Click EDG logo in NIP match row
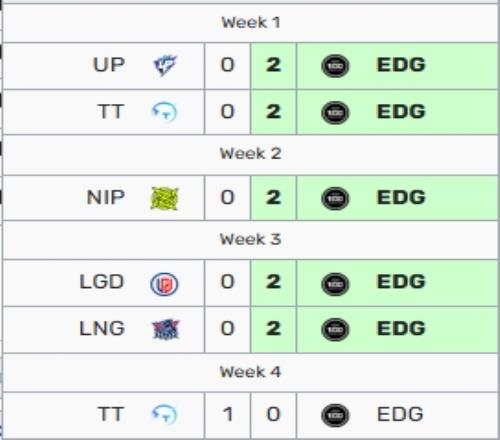Viewport: 500px width, 440px height. [335, 199]
